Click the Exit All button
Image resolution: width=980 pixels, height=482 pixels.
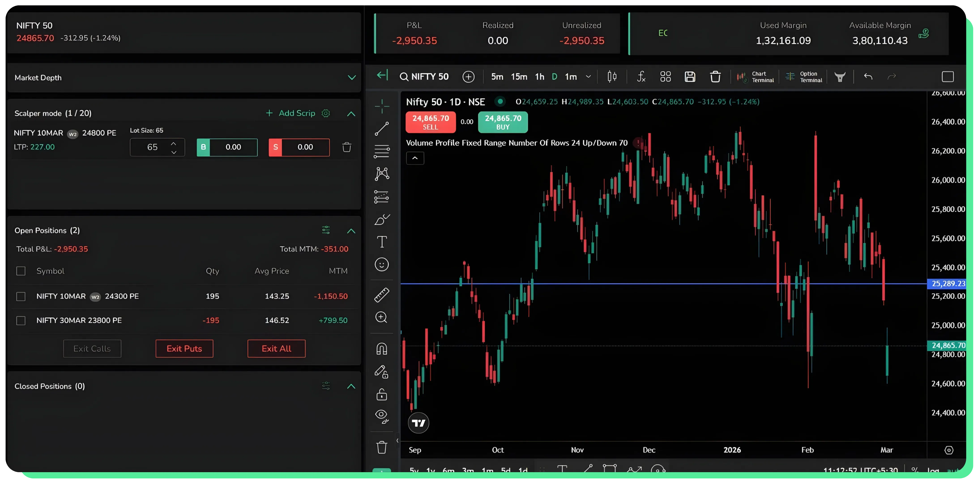click(276, 348)
